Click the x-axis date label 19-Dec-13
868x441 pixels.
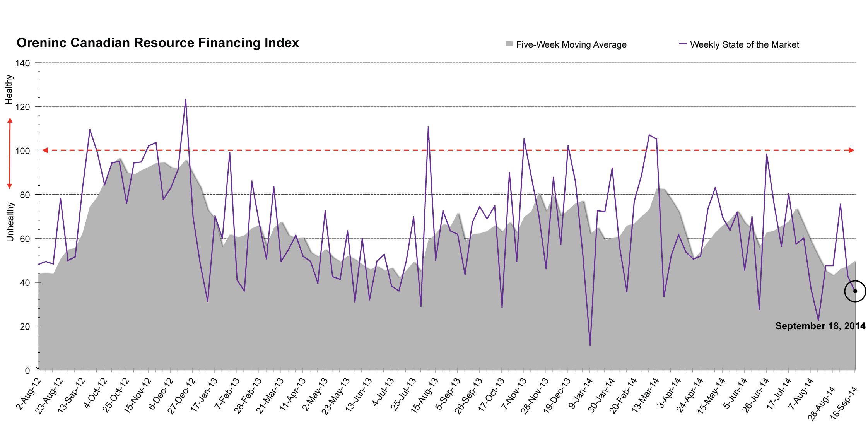pos(557,395)
